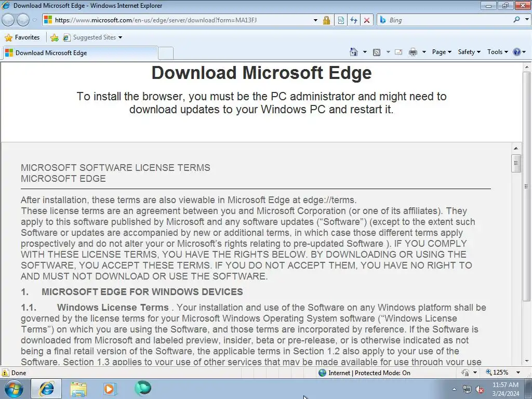The image size is (532, 399).
Task: Click the Windows License Terms bold text
Action: [x=113, y=308]
